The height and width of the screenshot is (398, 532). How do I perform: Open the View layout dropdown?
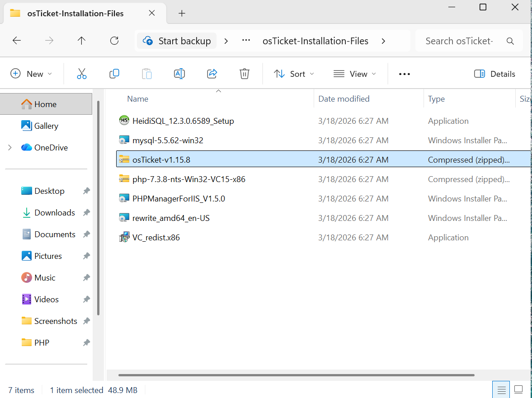(x=355, y=74)
